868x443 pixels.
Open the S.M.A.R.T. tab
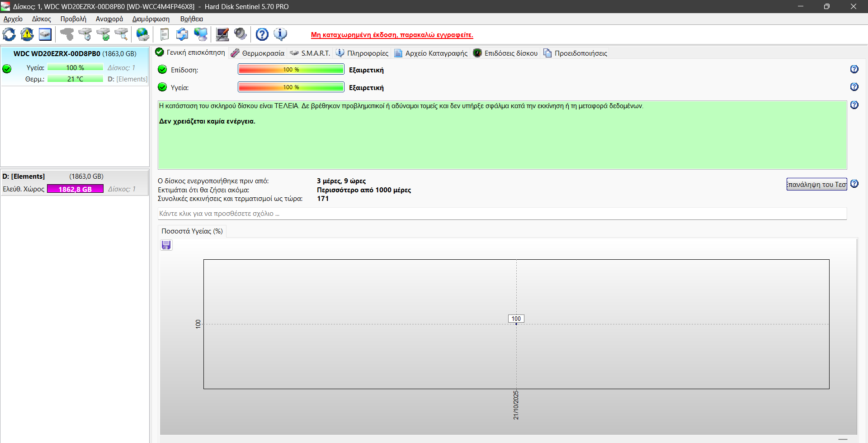pos(310,53)
